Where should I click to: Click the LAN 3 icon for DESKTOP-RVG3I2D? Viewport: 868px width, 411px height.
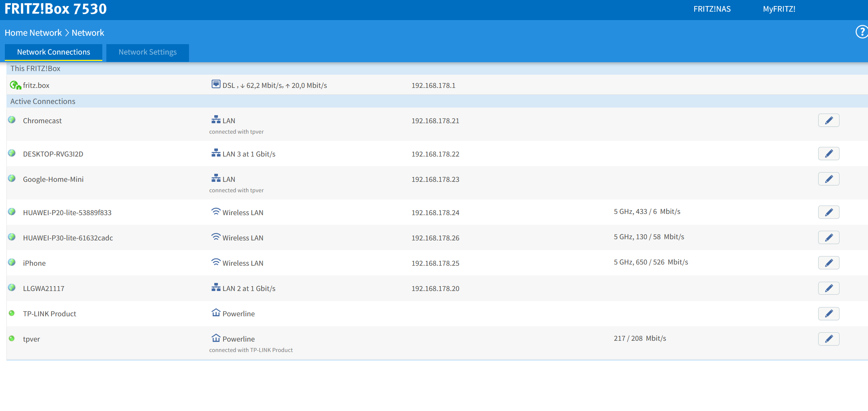216,153
